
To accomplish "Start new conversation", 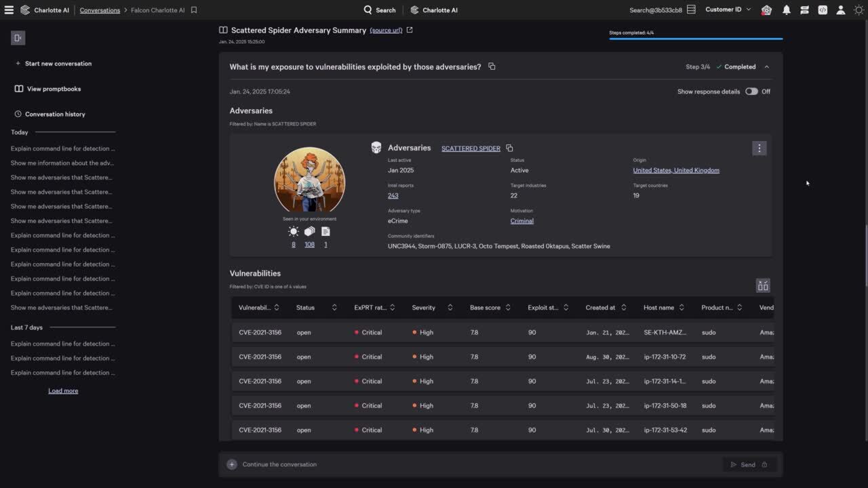I will [x=54, y=64].
